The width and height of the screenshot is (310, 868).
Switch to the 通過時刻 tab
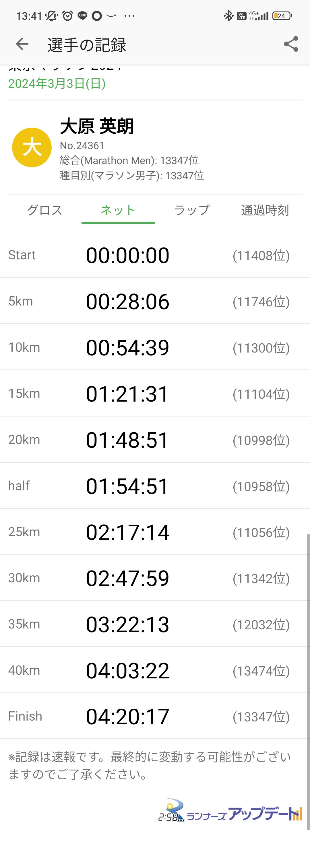coord(265,210)
